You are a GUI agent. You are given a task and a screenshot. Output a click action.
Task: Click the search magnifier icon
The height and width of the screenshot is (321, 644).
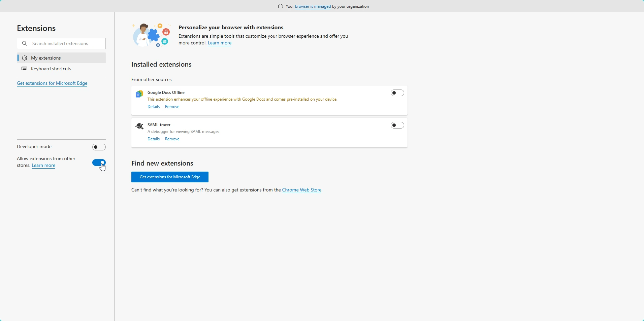click(x=25, y=43)
